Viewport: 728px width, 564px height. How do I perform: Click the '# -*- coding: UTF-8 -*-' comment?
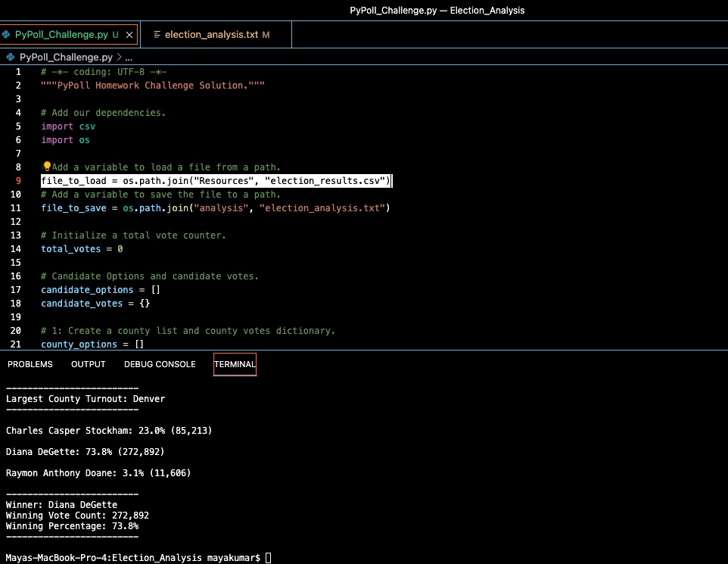click(x=104, y=72)
